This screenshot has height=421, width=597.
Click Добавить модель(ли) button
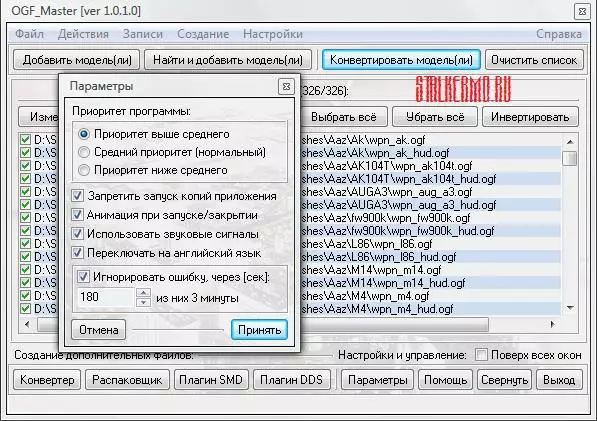click(77, 60)
